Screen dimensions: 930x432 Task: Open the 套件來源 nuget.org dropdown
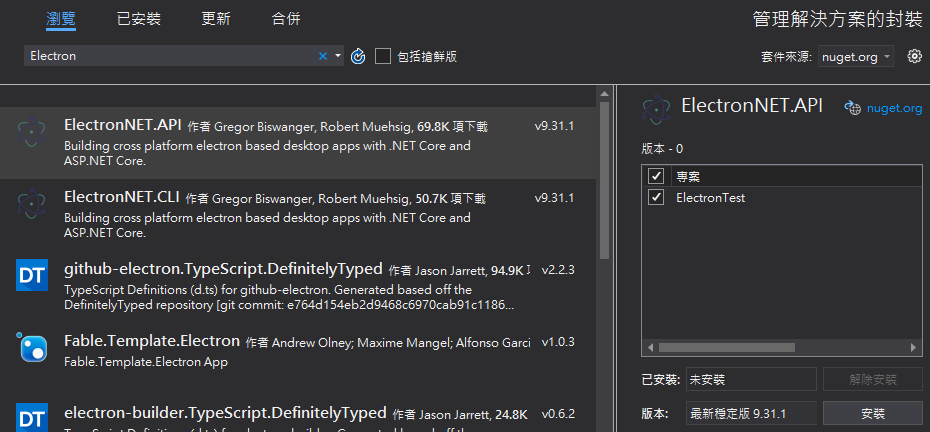(x=856, y=56)
